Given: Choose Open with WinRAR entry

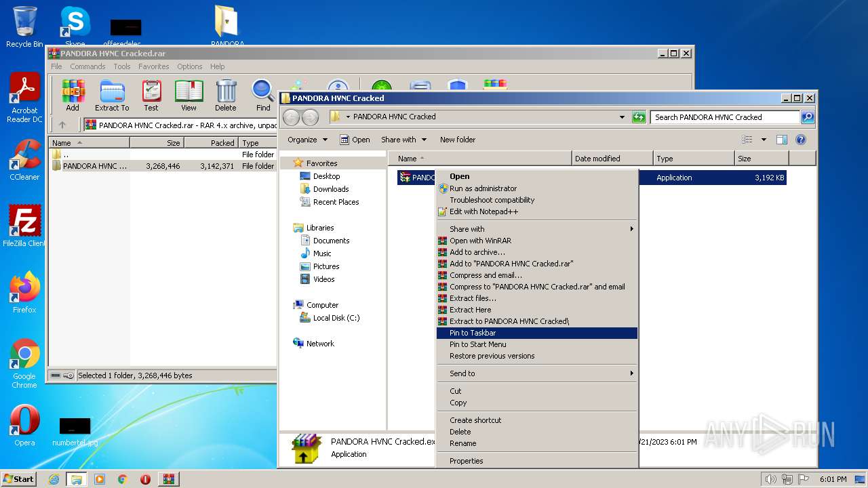Looking at the screenshot, I should pyautogui.click(x=537, y=241).
